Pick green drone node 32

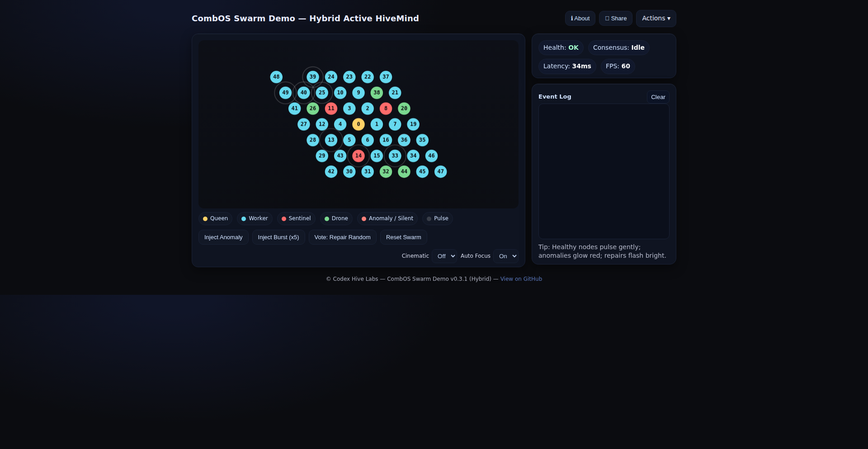(x=386, y=172)
